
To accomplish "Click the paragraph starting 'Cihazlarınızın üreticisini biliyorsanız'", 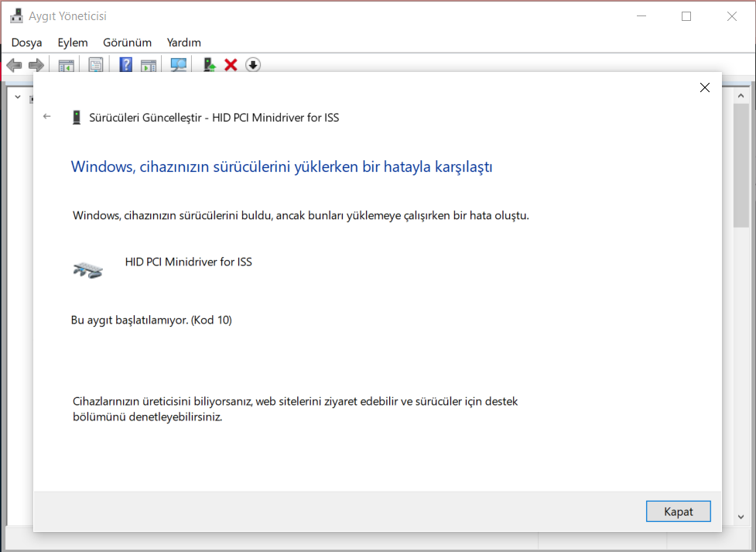I will pos(295,409).
